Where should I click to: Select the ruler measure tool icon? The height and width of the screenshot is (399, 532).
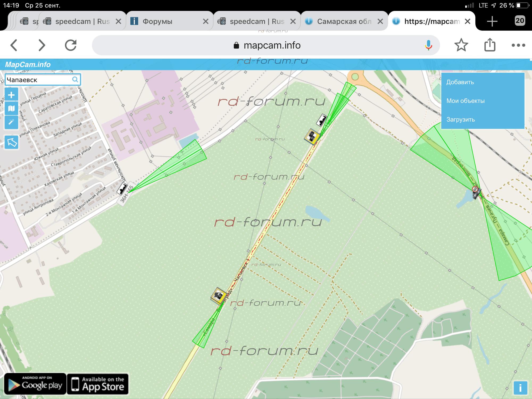(11, 122)
